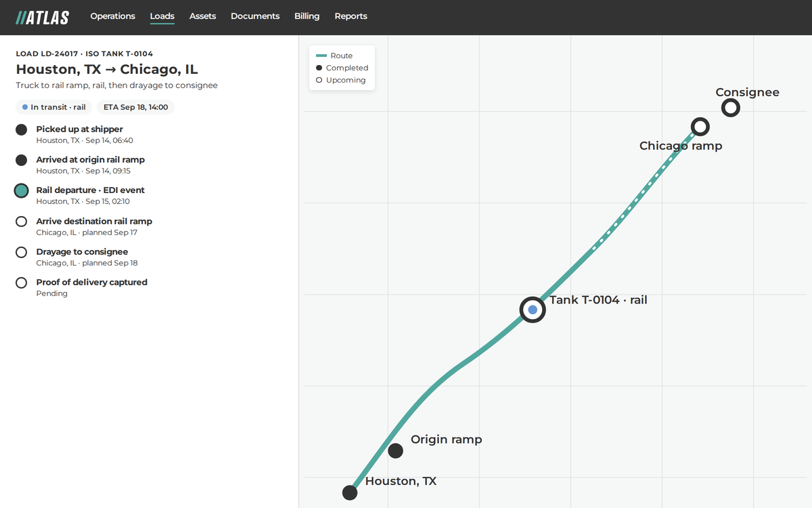This screenshot has height=508, width=812.
Task: Select the Drayage to consignee circle
Action: (22, 252)
